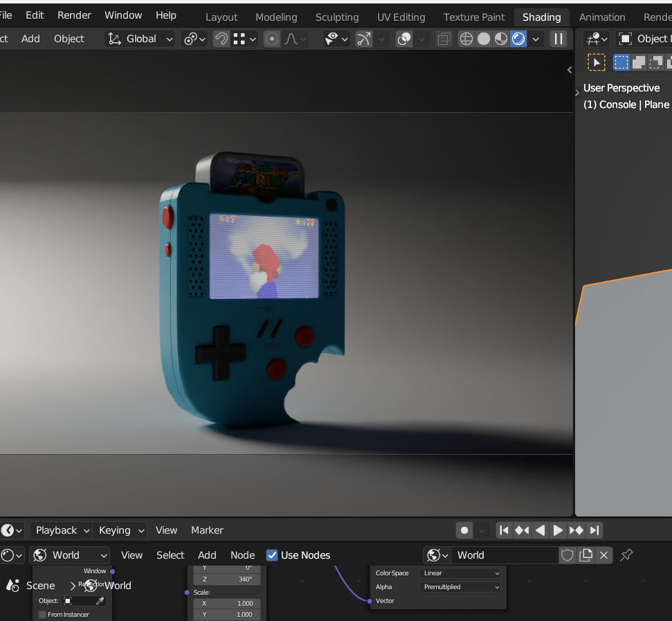Play the animation forward

click(558, 530)
